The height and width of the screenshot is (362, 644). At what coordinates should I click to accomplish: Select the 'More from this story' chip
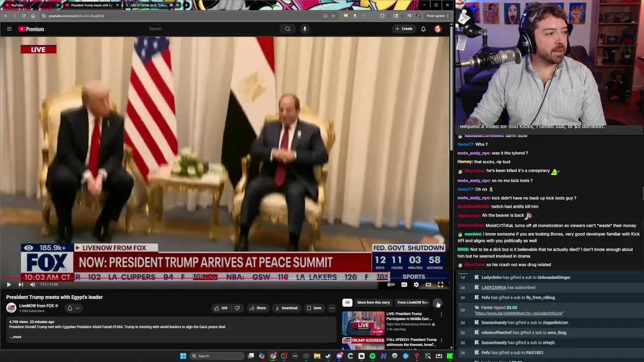tap(373, 303)
